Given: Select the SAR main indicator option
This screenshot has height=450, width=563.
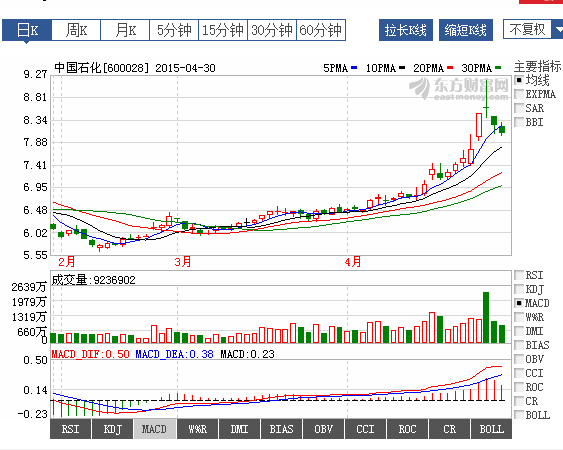Looking at the screenshot, I should coord(529,108).
